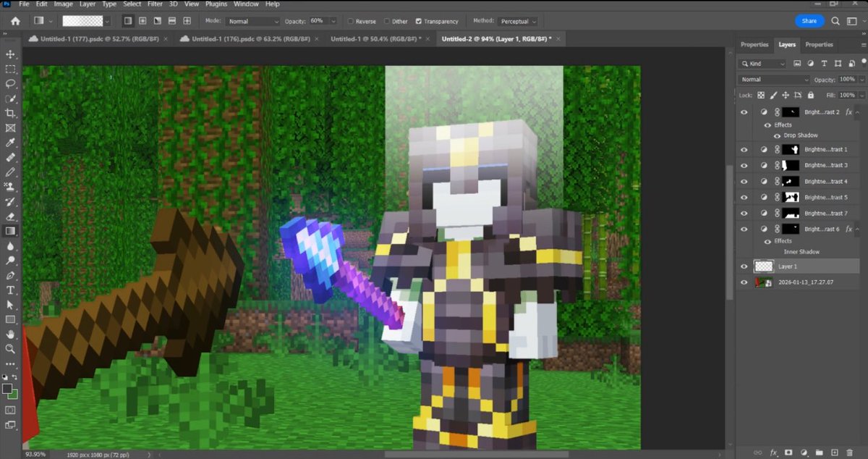Viewport: 868px width, 459px height.
Task: Select the Move tool
Action: 10,54
